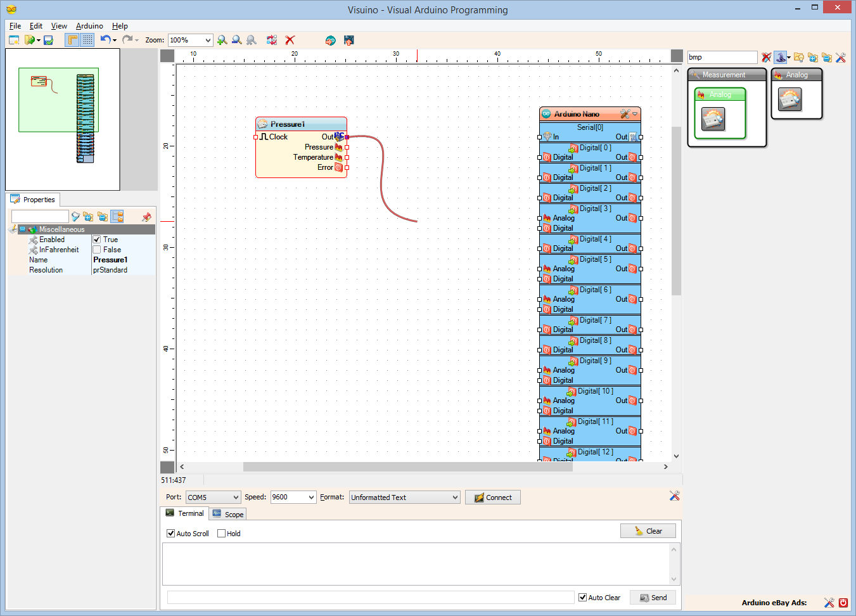Click the red pin icon in Properties
This screenshot has width=856, height=616.
pyautogui.click(x=146, y=217)
